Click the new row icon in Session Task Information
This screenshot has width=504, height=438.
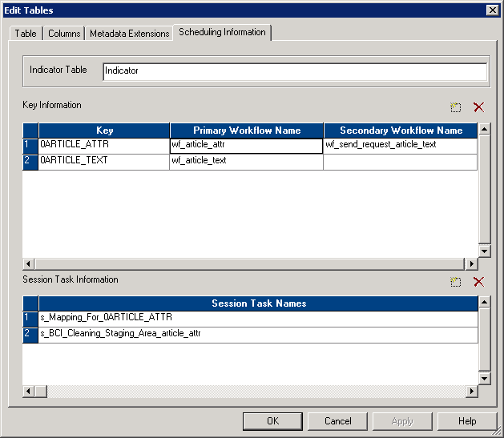456,282
